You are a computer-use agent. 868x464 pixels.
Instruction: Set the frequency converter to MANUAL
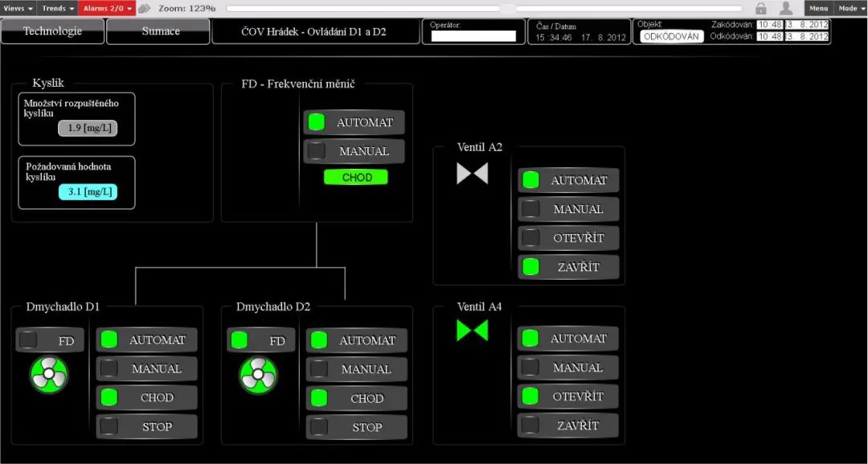pyautogui.click(x=354, y=151)
